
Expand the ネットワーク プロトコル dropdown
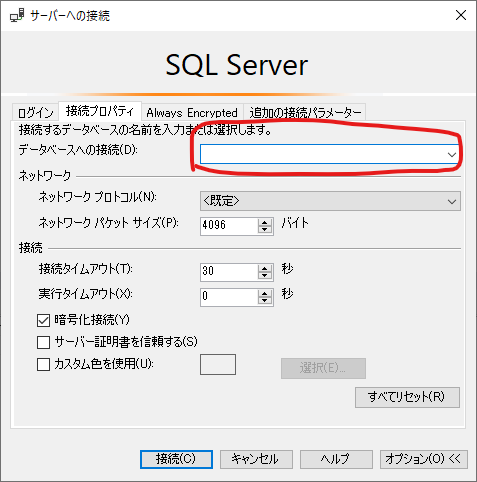452,201
